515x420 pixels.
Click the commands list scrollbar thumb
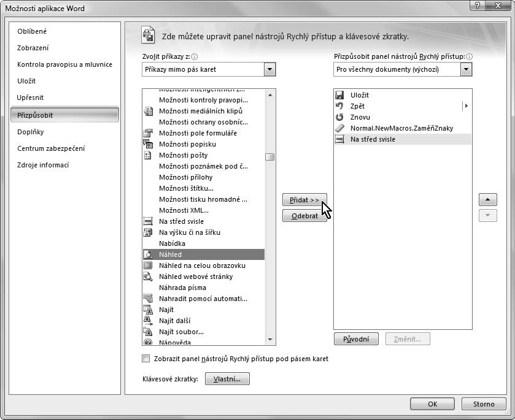tap(270, 157)
